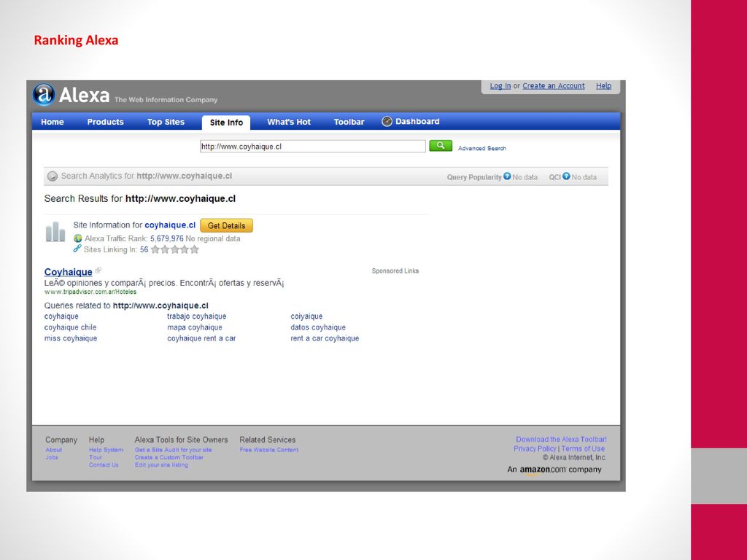Open the Terms of Use link

pos(583,448)
